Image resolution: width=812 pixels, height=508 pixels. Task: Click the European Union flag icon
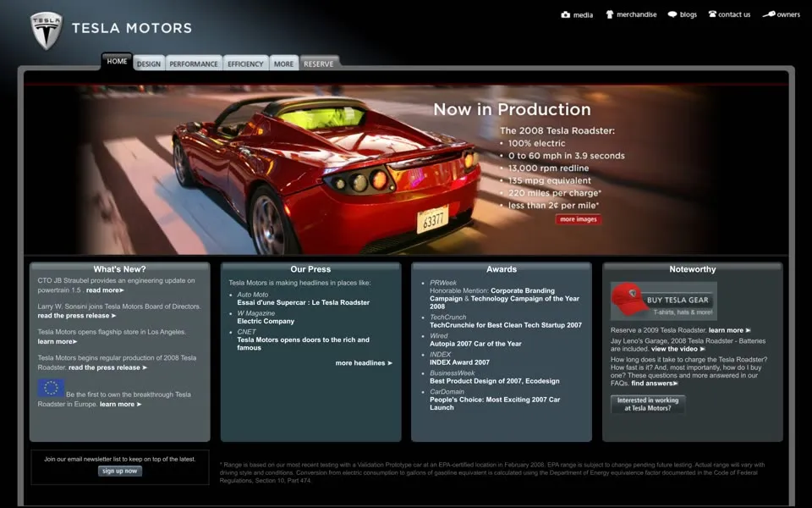click(x=51, y=388)
